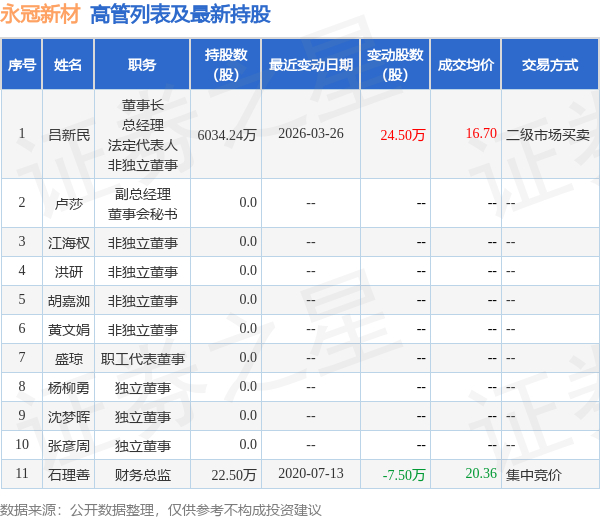Image resolution: width=600 pixels, height=519 pixels.
Task: Click the 永冠新材 company name title
Action: [40, 14]
